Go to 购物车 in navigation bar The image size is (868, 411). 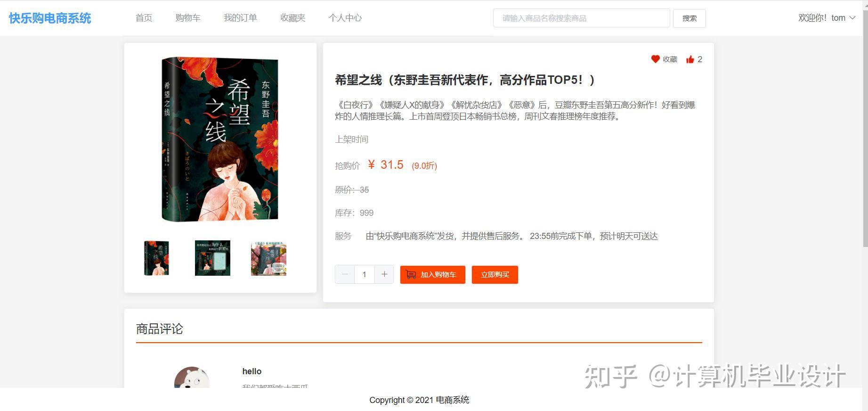tap(188, 18)
